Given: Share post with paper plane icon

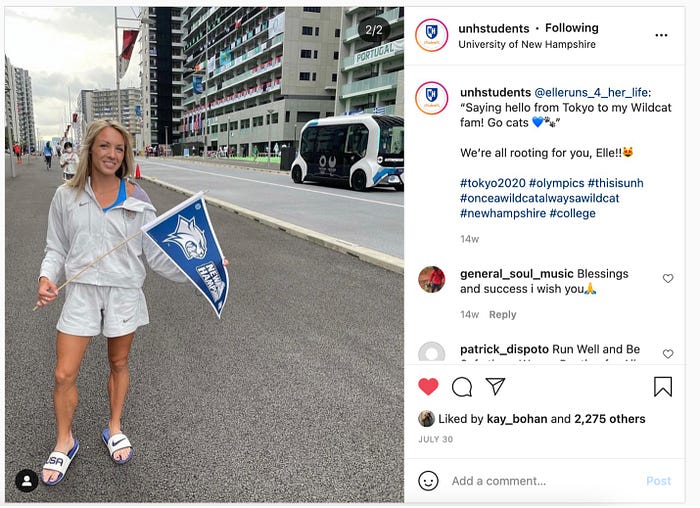Looking at the screenshot, I should coord(495,386).
